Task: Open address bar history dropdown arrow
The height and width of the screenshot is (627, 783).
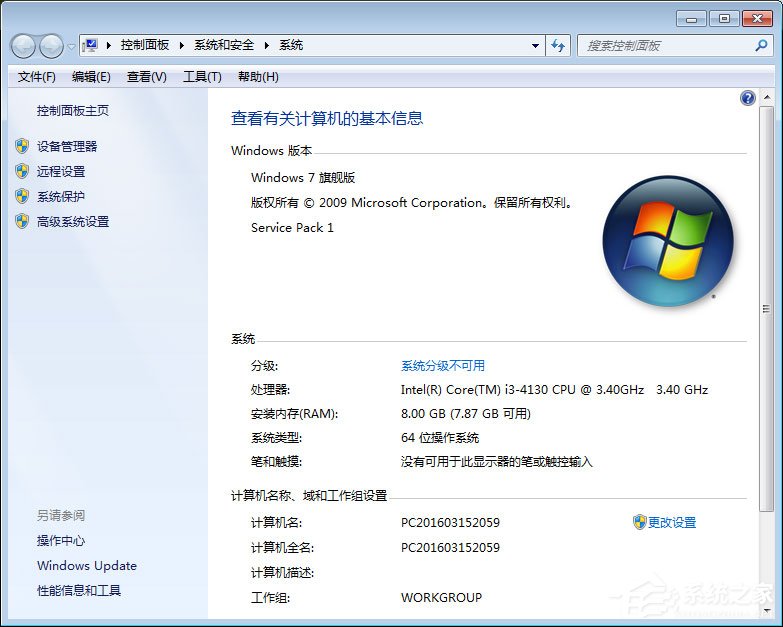Action: coord(535,46)
